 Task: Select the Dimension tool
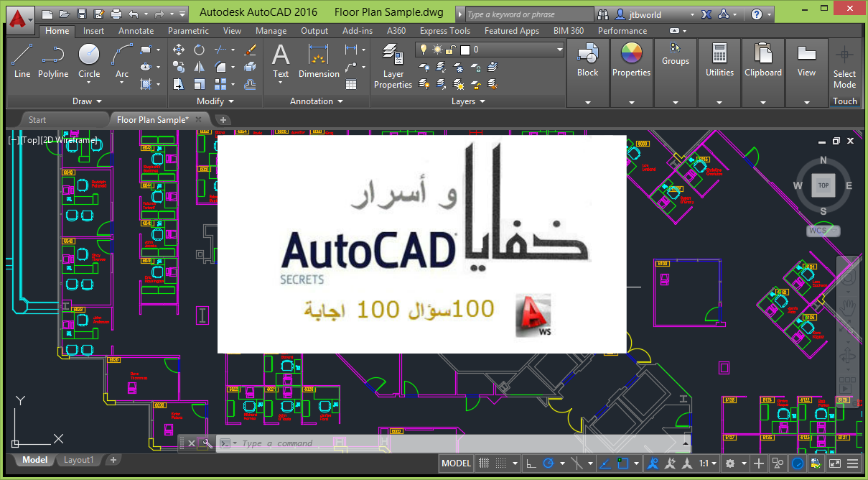[319, 61]
